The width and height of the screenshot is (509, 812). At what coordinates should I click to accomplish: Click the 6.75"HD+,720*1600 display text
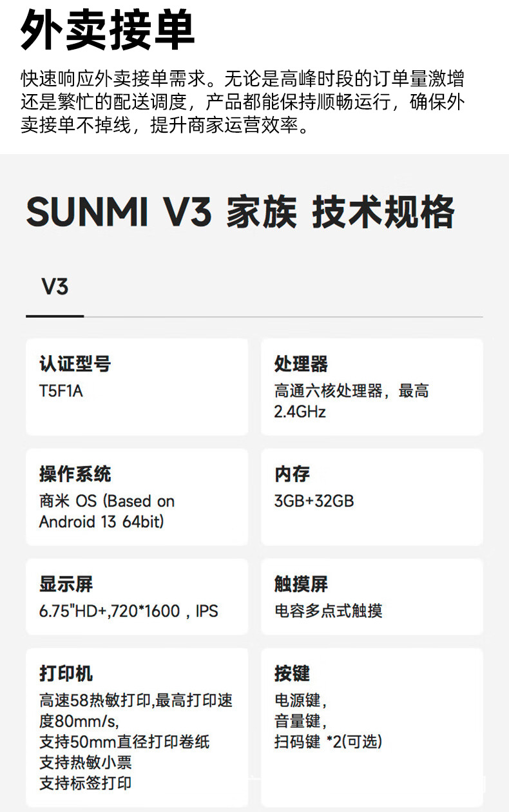point(129,611)
